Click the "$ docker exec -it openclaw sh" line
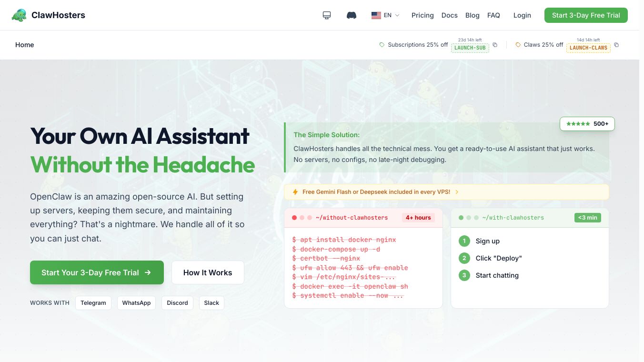 pyautogui.click(x=350, y=286)
